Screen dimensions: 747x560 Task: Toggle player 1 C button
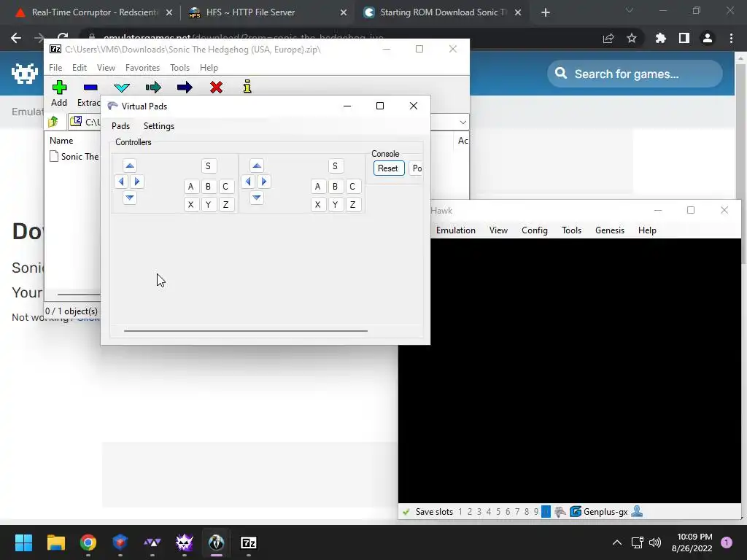coord(225,186)
